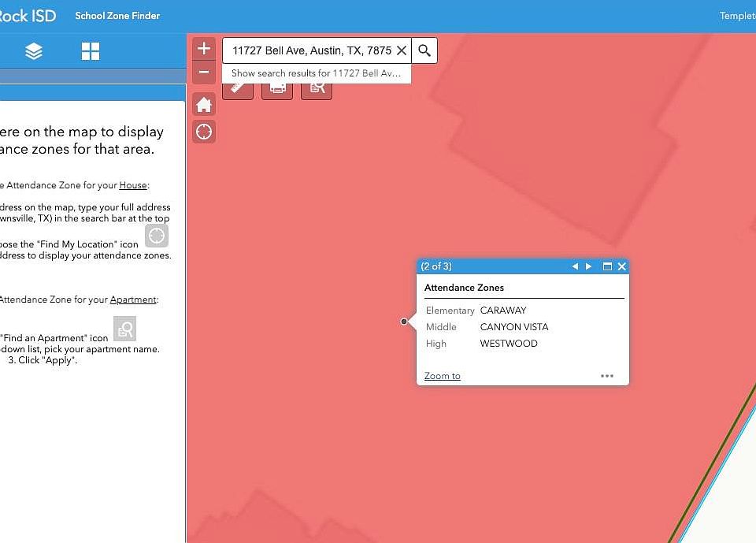The width and height of the screenshot is (756, 543).
Task: Click the underlined House word
Action: (x=133, y=185)
